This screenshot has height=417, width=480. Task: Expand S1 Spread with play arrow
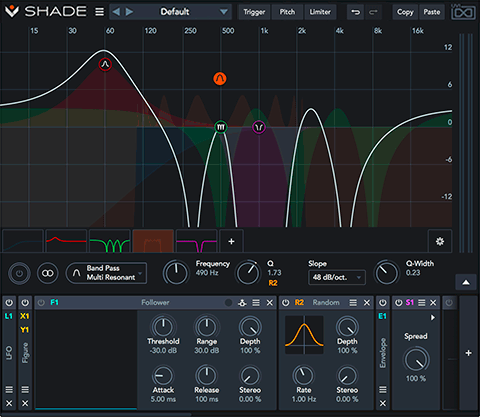433,317
